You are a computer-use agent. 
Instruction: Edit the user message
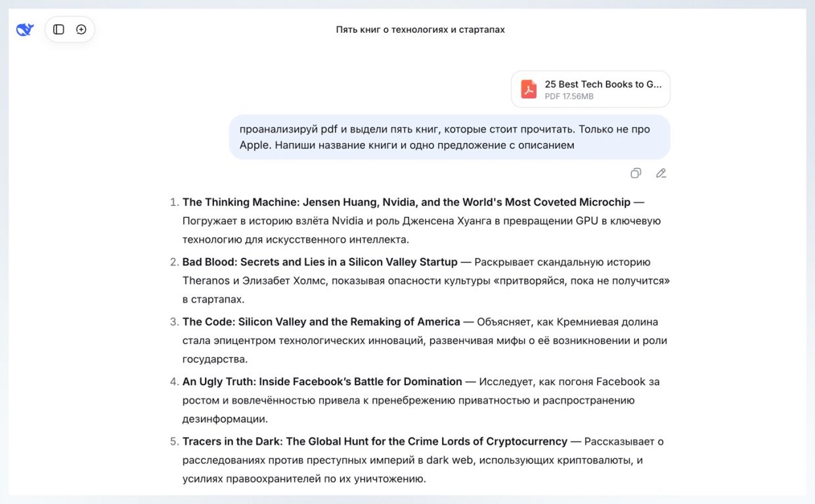(x=661, y=173)
